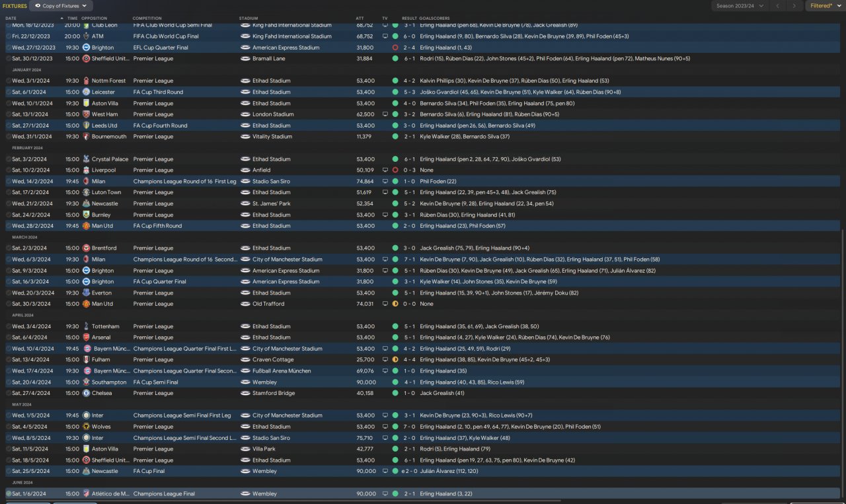Click the Burnley club badge
This screenshot has height=504, width=846.
pyautogui.click(x=86, y=215)
